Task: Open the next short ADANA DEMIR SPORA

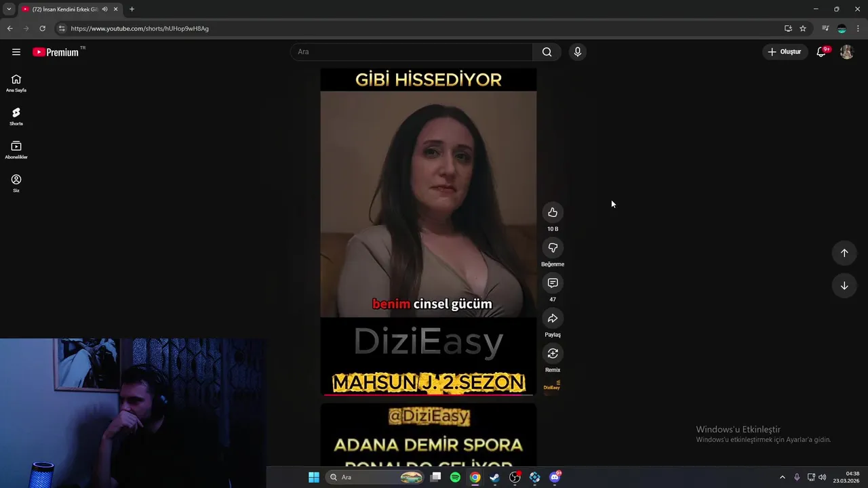Action: [429, 436]
